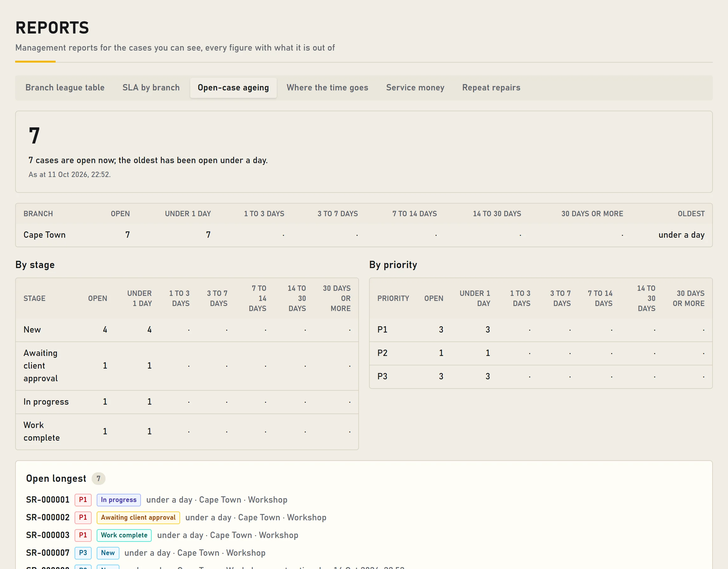This screenshot has width=728, height=569.
Task: Click the Work complete status badge
Action: tap(124, 535)
